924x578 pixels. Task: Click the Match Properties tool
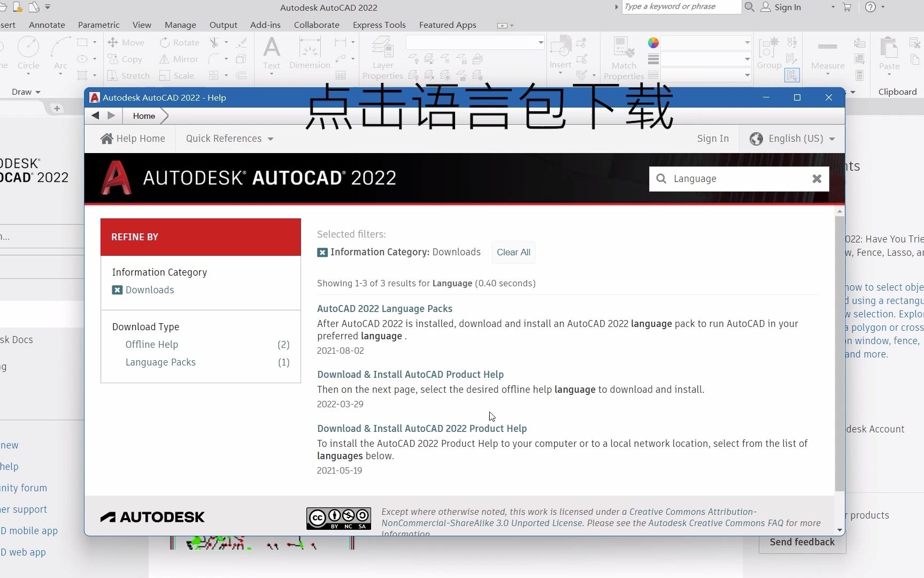(624, 58)
